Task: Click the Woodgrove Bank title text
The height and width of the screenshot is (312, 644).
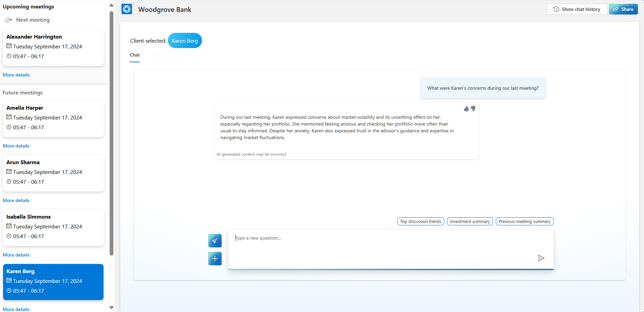Action: [x=165, y=9]
